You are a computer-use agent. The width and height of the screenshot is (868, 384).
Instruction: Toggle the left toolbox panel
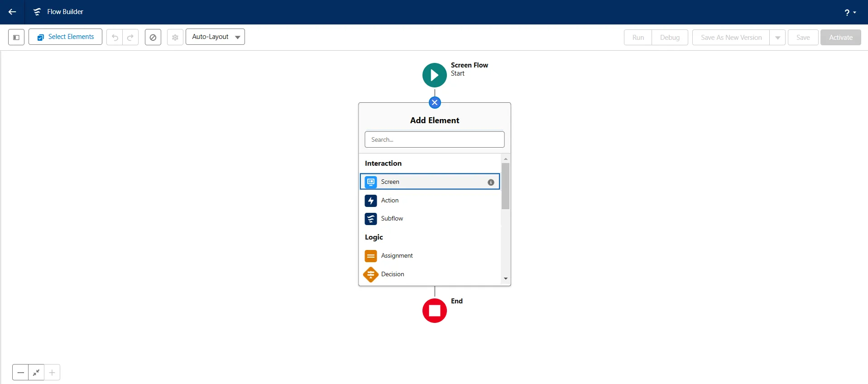pos(16,37)
